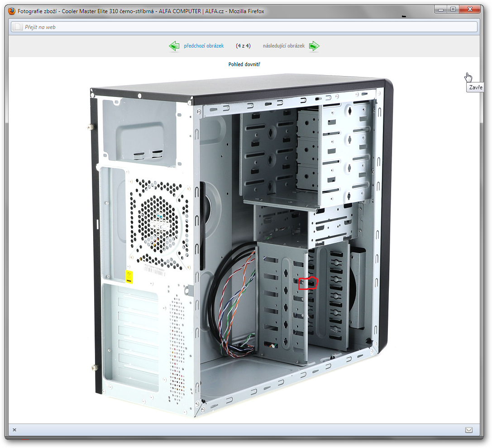Open the předchozí obrázek link

tap(204, 46)
